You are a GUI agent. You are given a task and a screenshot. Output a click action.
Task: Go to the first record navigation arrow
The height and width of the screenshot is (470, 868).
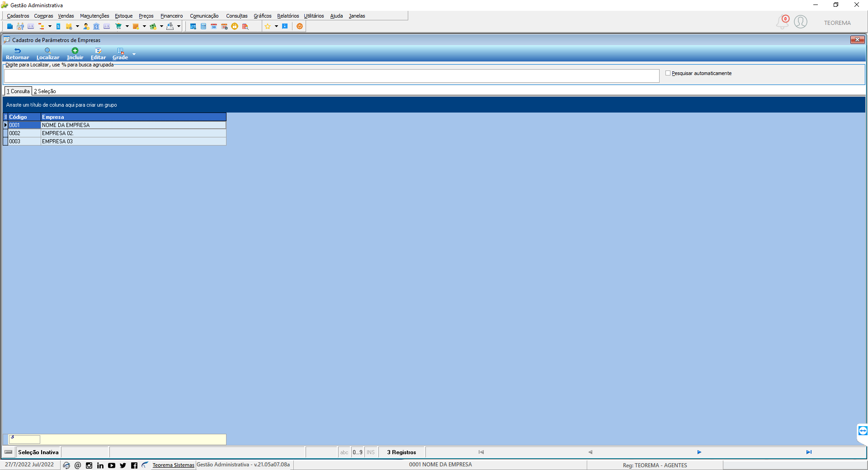tap(481, 452)
